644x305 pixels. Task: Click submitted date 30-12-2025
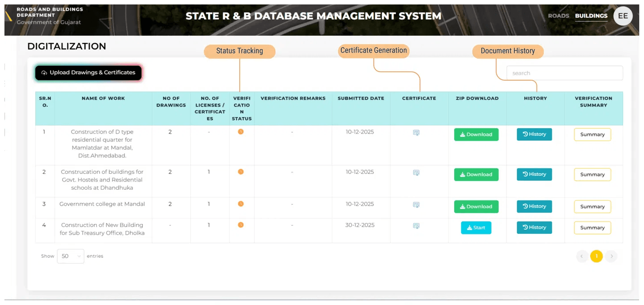coord(360,225)
